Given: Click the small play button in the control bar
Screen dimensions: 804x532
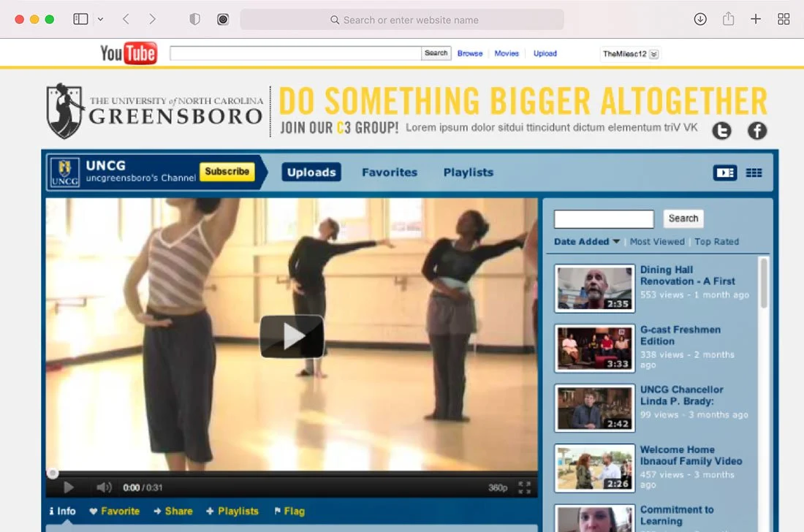Looking at the screenshot, I should click(x=68, y=487).
